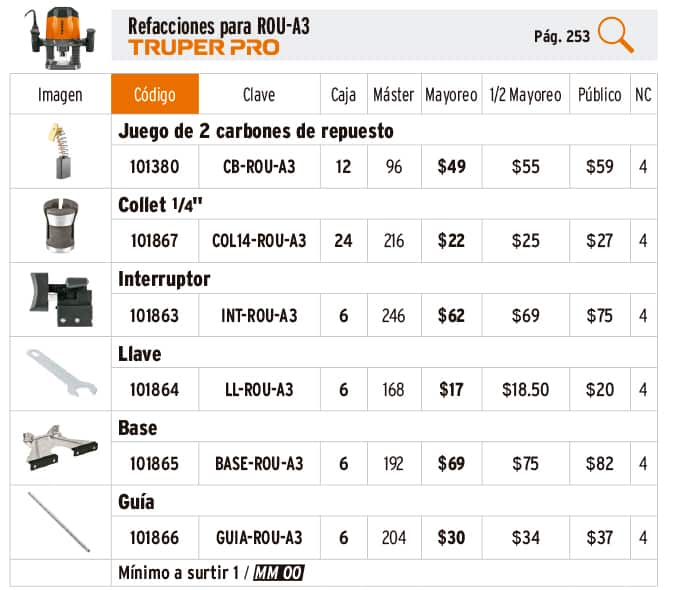Viewport: 675px width, 590px height.
Task: Select the Interruptor code 101863
Action: [154, 316]
